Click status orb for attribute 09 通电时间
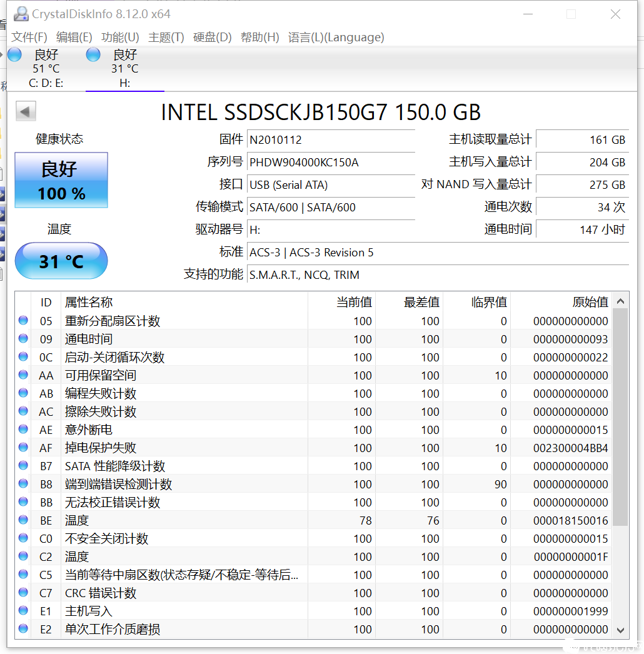This screenshot has width=644, height=654. [23, 338]
